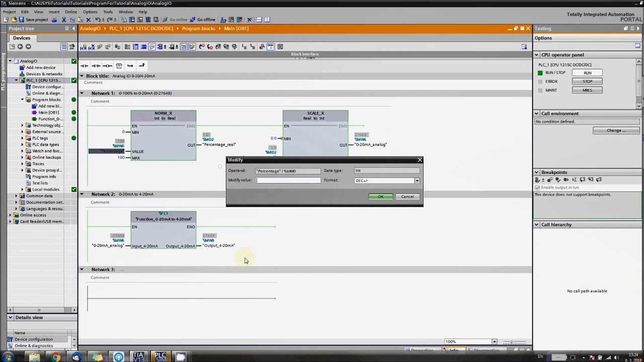Collapse Network 1 section
Viewport: 644px width, 362px height.
[x=82, y=94]
